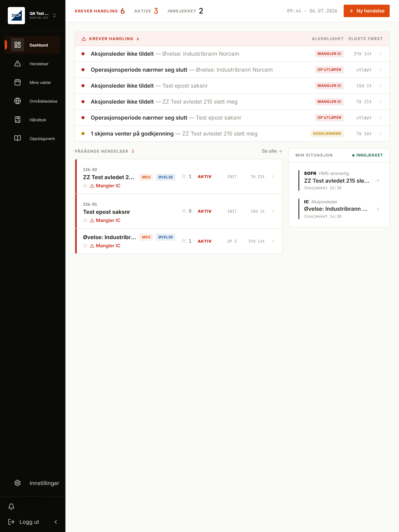Click the chevron on the 37d 14t alert row
This screenshot has width=399, height=532.
[380, 54]
